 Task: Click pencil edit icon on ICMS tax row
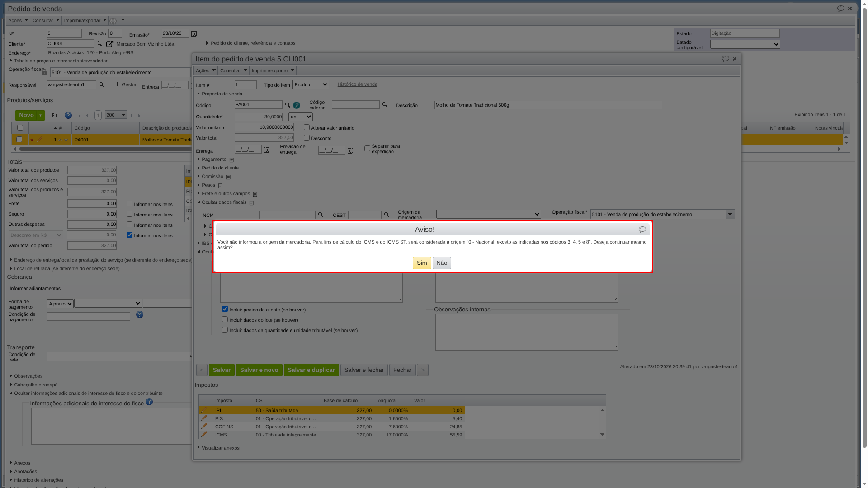204,434
